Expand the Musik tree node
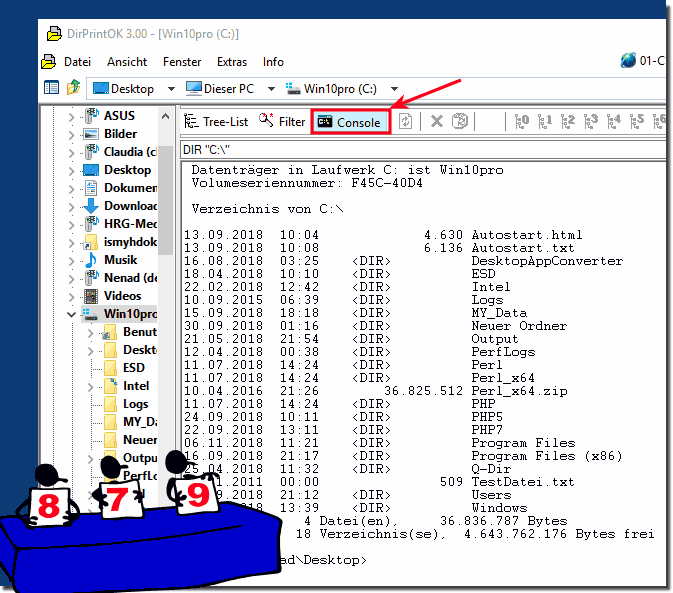This screenshot has width=673, height=593. (x=71, y=260)
